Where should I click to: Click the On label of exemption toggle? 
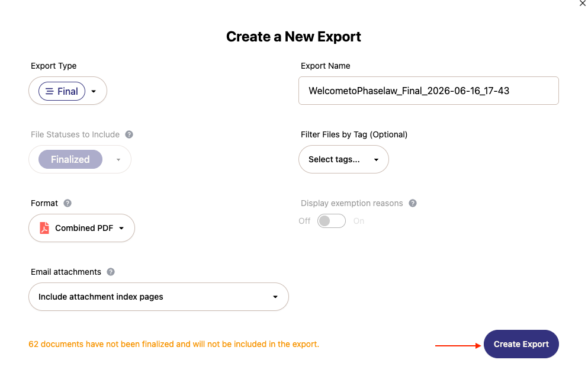(358, 221)
